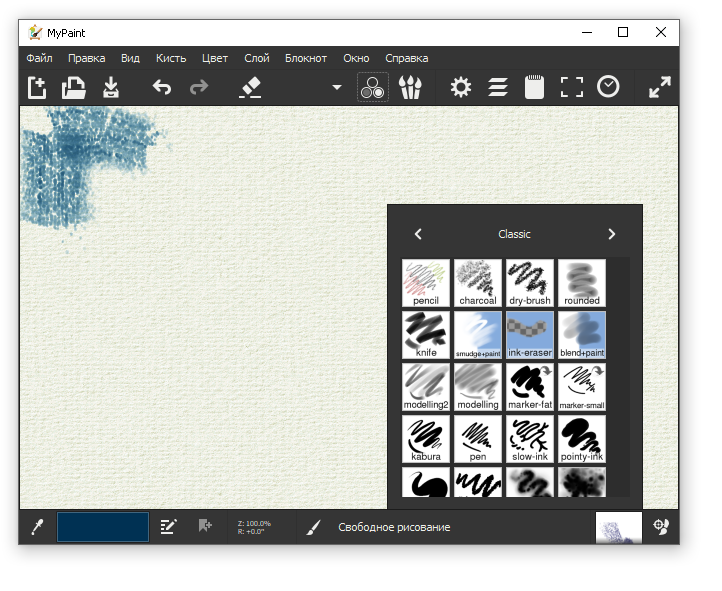
Task: Click the Classic group title
Action: [514, 234]
